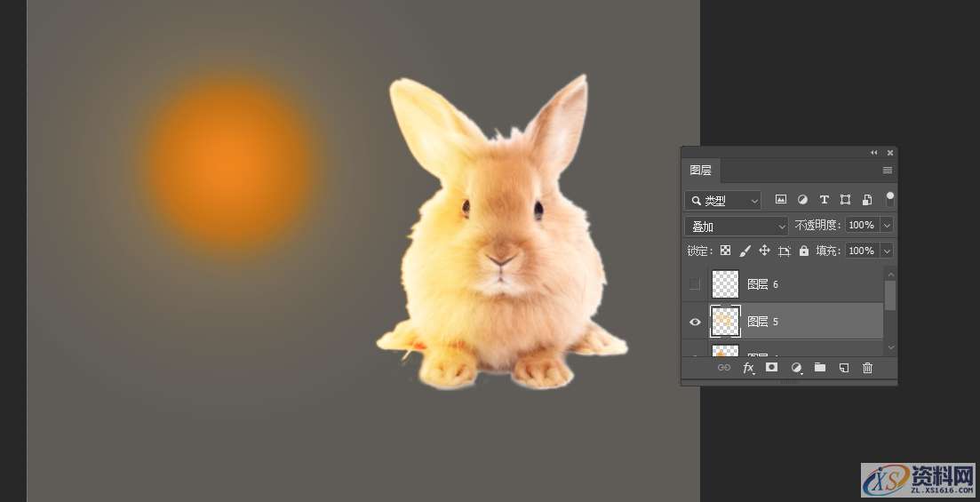Click the link layers icon
The width and height of the screenshot is (980, 502).
click(724, 368)
